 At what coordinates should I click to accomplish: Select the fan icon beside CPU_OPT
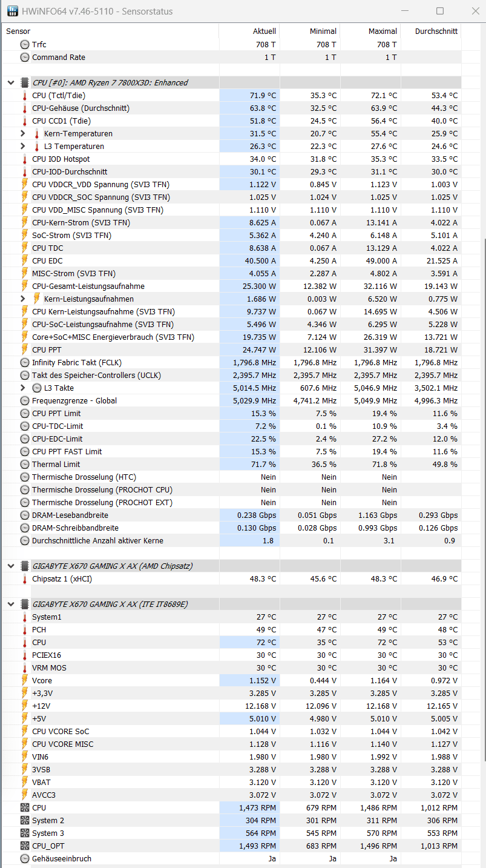[x=25, y=846]
